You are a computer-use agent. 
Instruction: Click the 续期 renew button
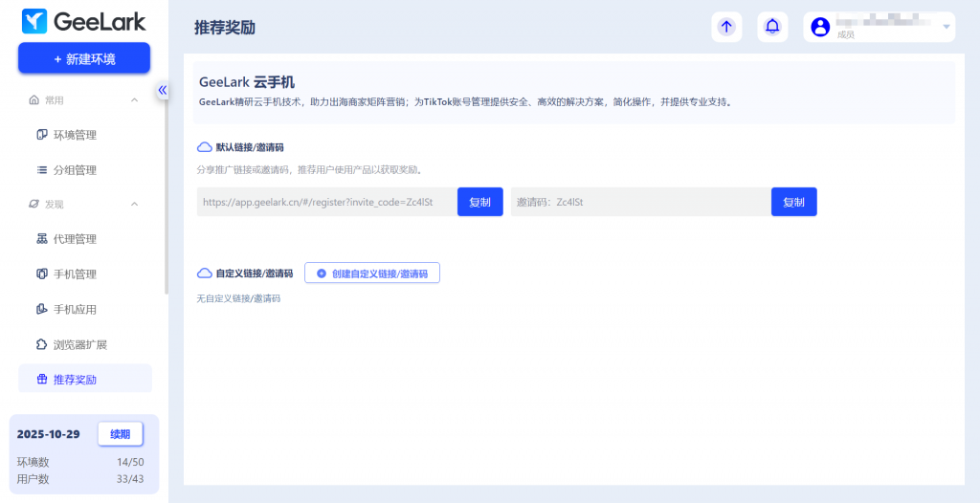(x=120, y=434)
